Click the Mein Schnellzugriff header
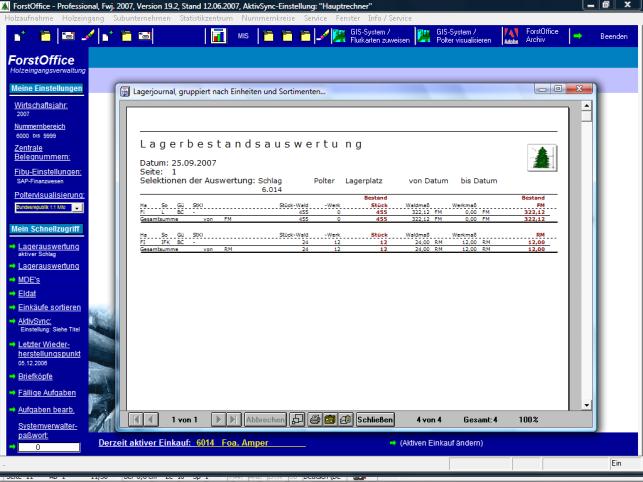This screenshot has width=643, height=482. tap(46, 229)
